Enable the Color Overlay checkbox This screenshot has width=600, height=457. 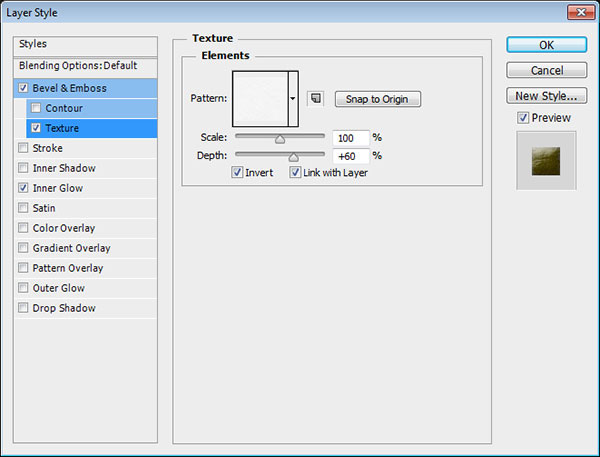23,228
